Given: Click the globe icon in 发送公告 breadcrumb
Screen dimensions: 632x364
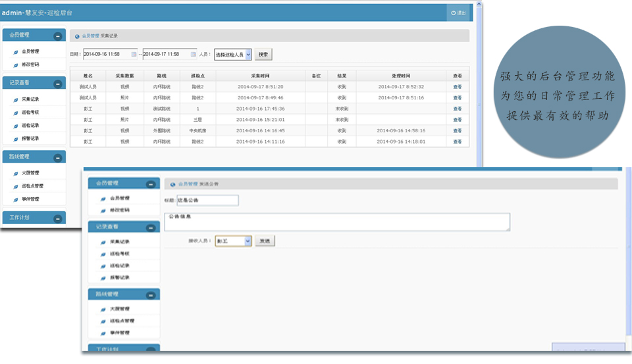Looking at the screenshot, I should pos(172,184).
